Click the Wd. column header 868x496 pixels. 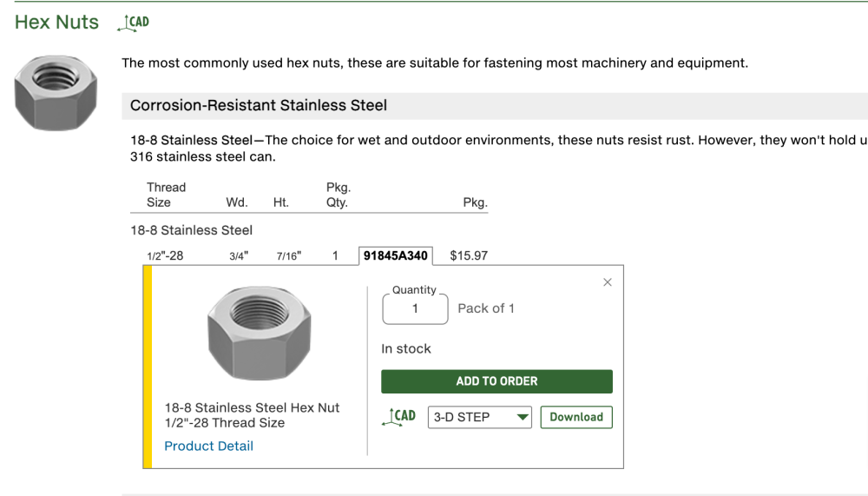[x=237, y=202]
